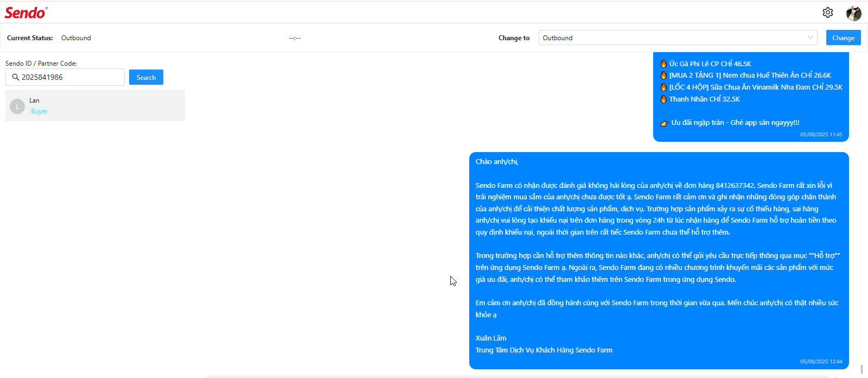Viewport: 868px width, 378px height.
Task: Click the Current Status label
Action: coord(30,38)
